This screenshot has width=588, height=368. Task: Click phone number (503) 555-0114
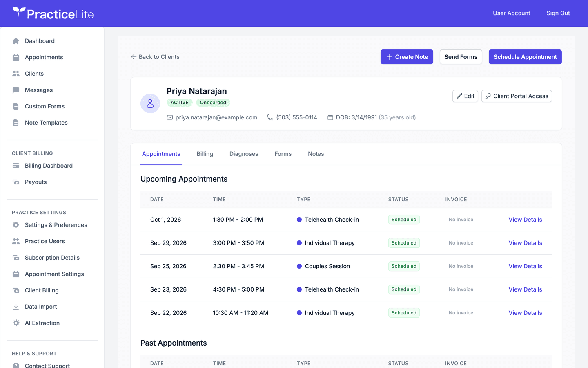(296, 117)
